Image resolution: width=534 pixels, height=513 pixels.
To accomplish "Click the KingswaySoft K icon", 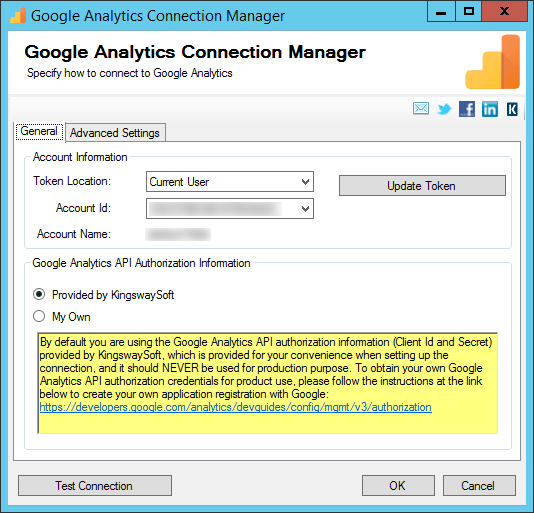I will click(x=512, y=109).
